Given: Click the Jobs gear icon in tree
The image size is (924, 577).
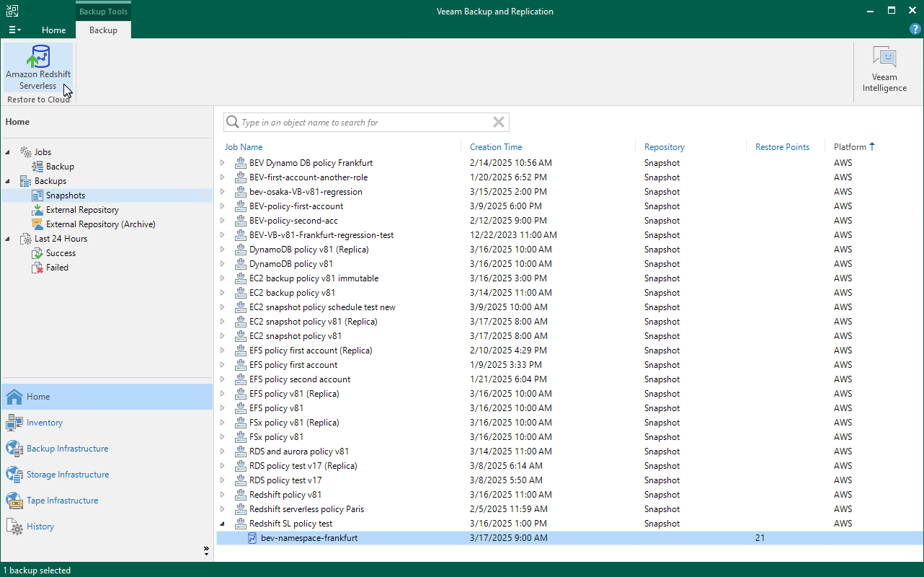Looking at the screenshot, I should pyautogui.click(x=25, y=152).
